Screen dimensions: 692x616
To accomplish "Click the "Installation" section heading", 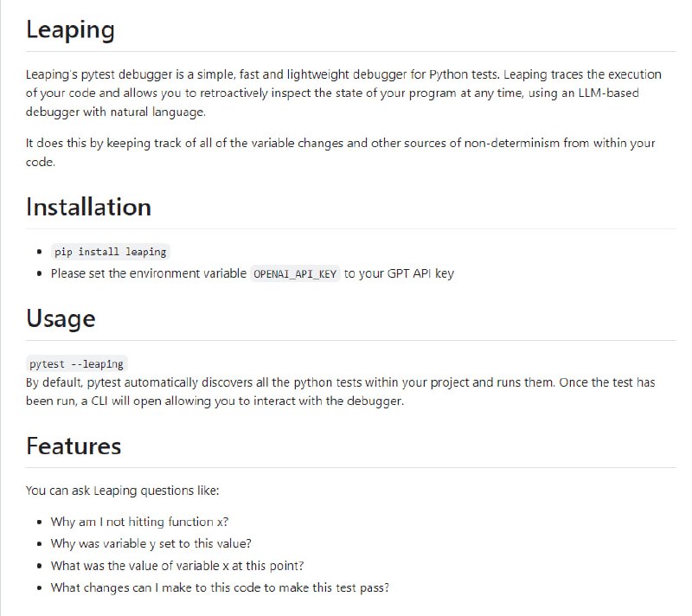I will pos(88,208).
